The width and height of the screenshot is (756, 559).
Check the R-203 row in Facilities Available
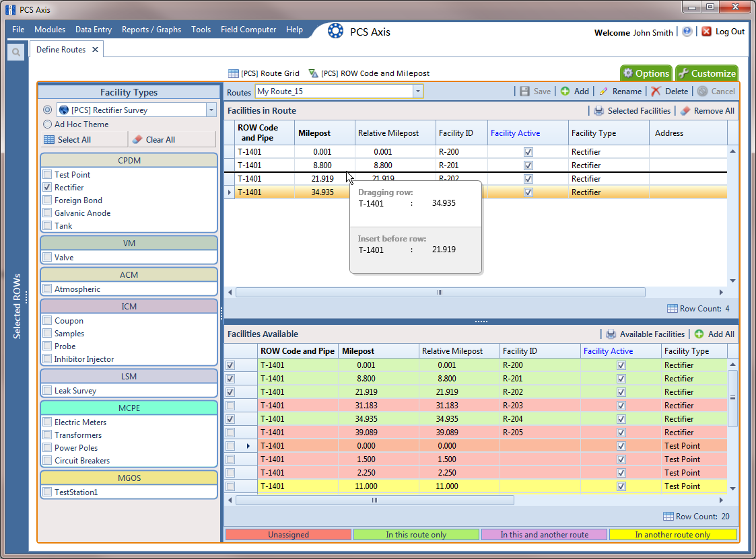[x=230, y=406]
